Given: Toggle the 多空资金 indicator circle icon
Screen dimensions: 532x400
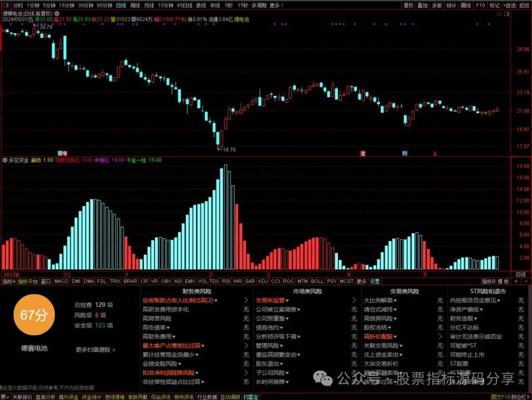Looking at the screenshot, I should (x=5, y=160).
